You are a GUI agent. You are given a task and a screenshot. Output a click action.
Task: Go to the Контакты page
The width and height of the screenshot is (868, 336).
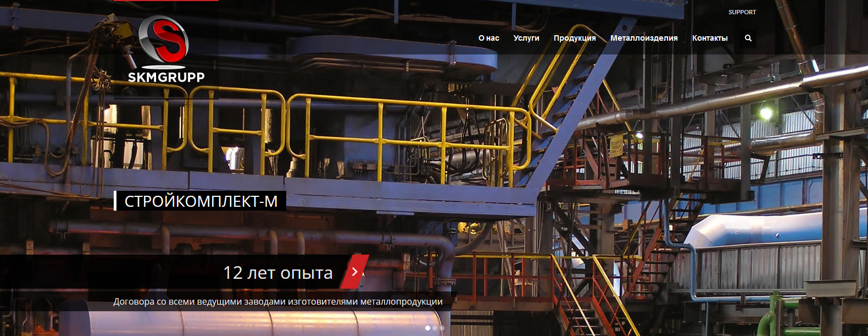[709, 38]
